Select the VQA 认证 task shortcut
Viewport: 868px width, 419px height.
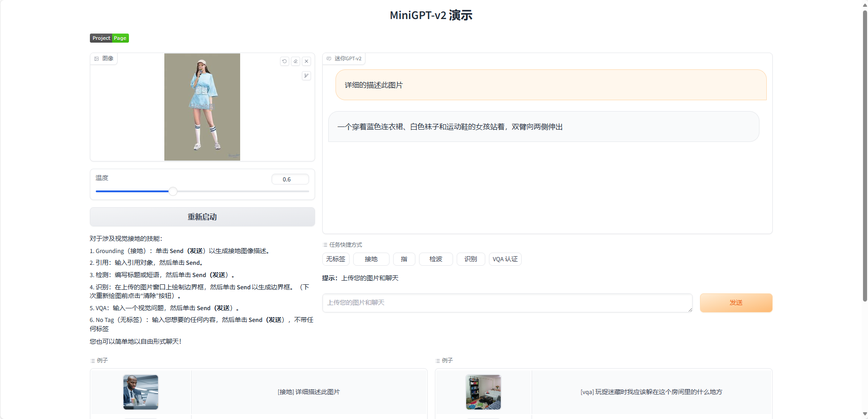click(x=505, y=259)
